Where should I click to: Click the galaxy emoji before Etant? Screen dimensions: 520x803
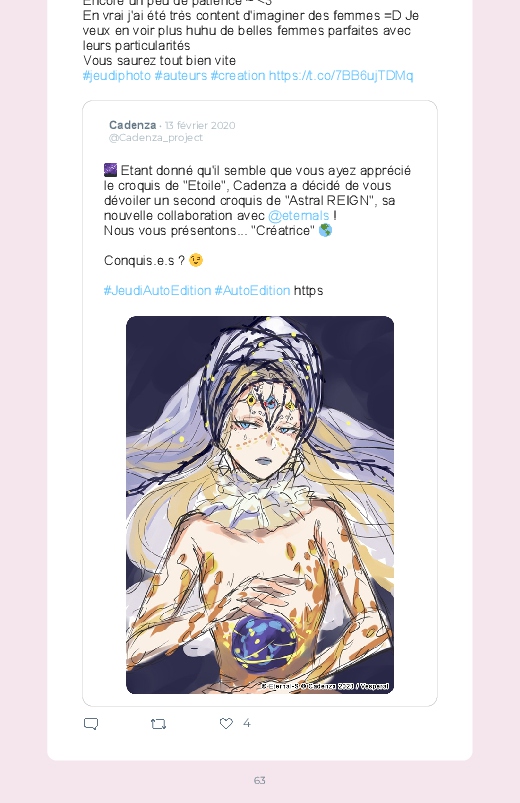click(110, 170)
